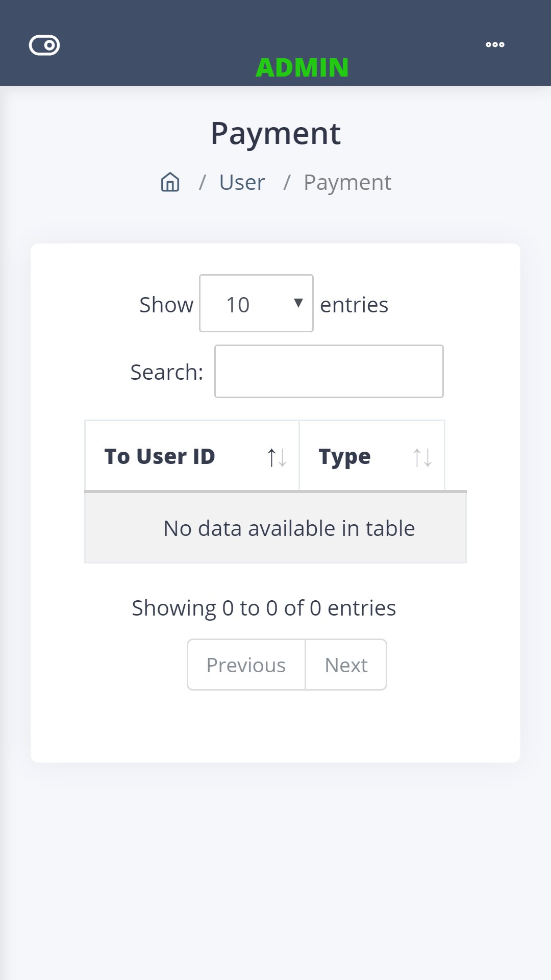This screenshot has width=551, height=980.
Task: Click the Payment page heading
Action: (275, 134)
